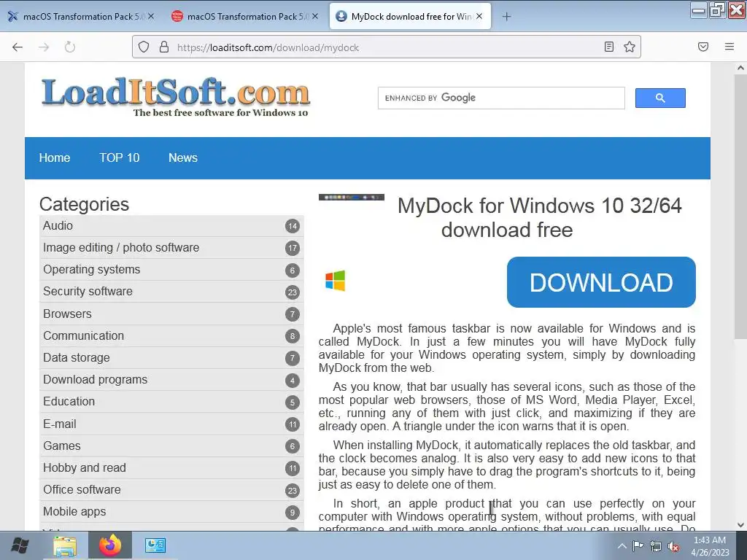Viewport: 747px width, 560px height.
Task: Open the Office software category
Action: point(171,489)
